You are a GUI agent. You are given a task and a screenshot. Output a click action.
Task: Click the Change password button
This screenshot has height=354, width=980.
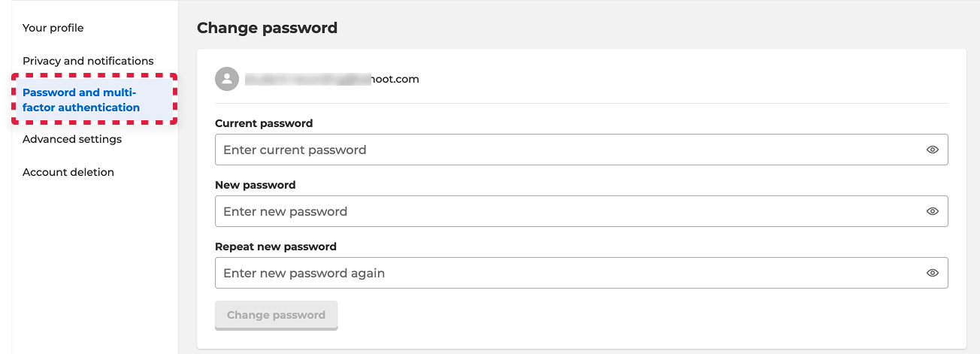[x=276, y=315]
